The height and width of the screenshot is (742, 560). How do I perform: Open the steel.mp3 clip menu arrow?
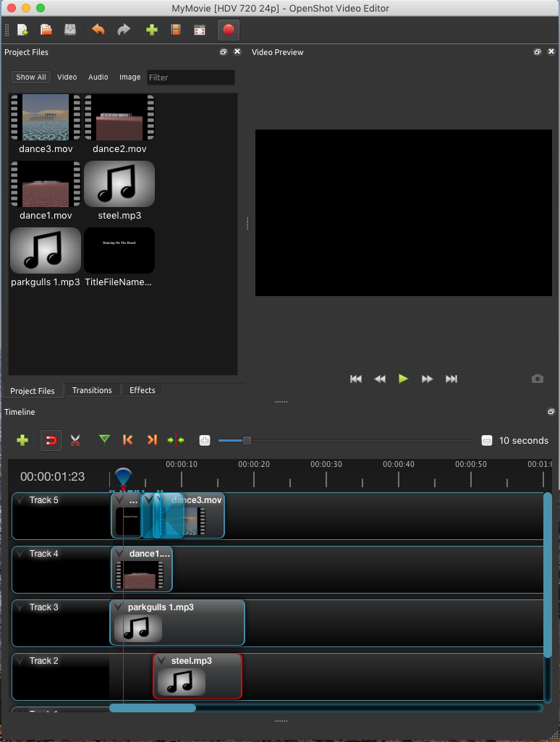point(161,660)
